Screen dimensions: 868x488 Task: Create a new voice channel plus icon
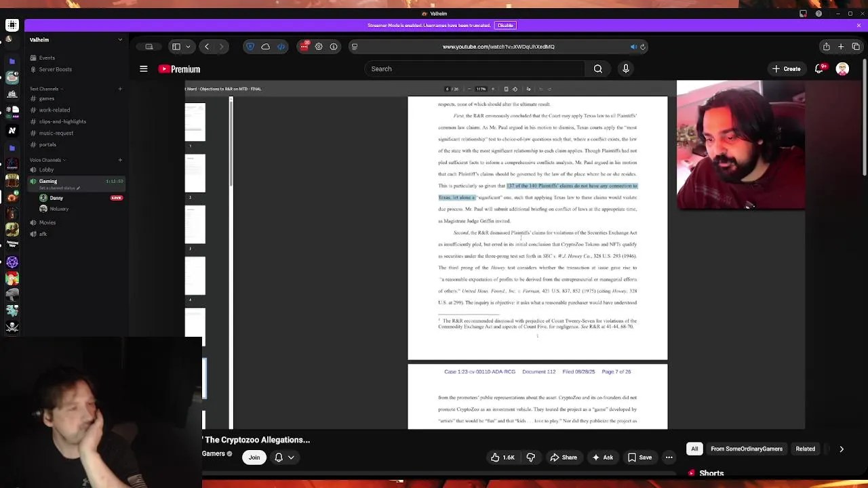coord(120,160)
